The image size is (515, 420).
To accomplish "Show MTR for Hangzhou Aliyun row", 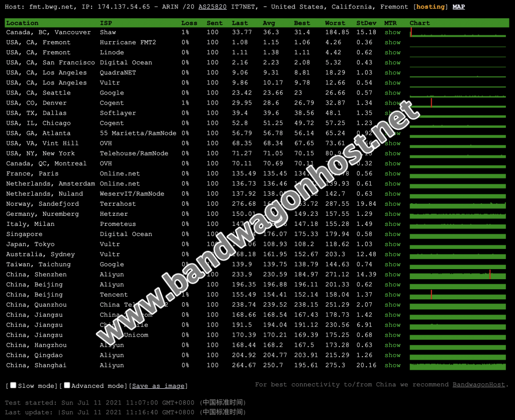I will 392,345.
